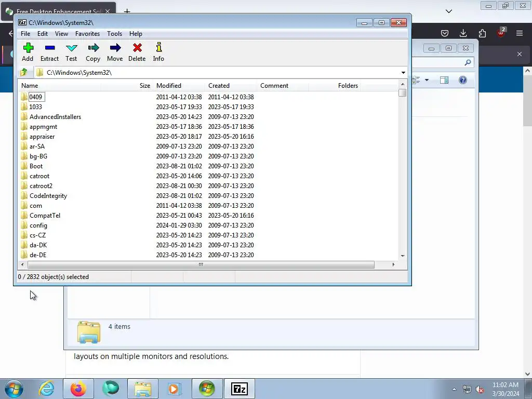Click the uBlock extension icon in Firefox
532x399 pixels.
pos(501,33)
